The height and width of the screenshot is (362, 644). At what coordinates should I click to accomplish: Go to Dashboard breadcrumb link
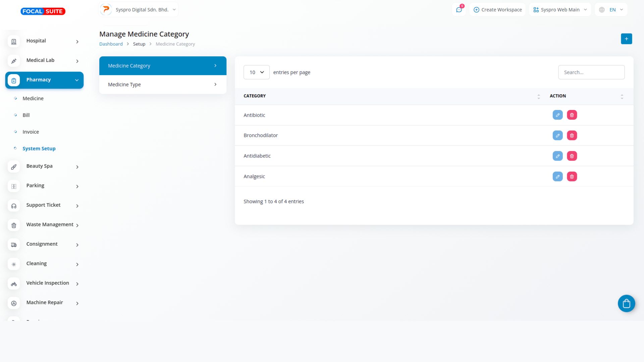(111, 44)
